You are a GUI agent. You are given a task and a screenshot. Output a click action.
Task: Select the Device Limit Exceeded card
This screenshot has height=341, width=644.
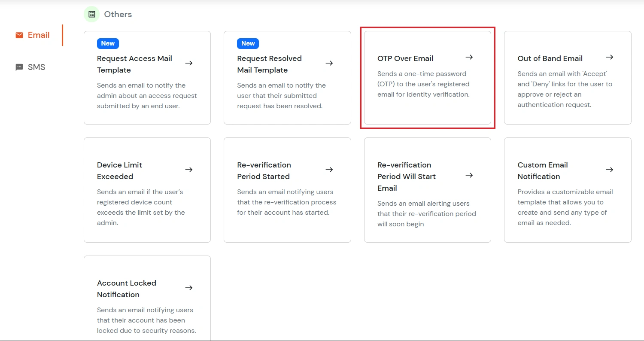tap(147, 190)
